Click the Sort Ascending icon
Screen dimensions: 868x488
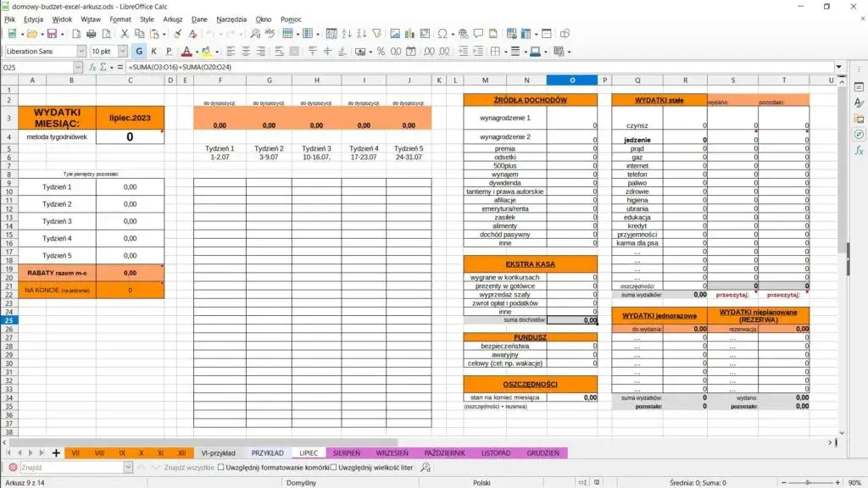click(x=347, y=34)
